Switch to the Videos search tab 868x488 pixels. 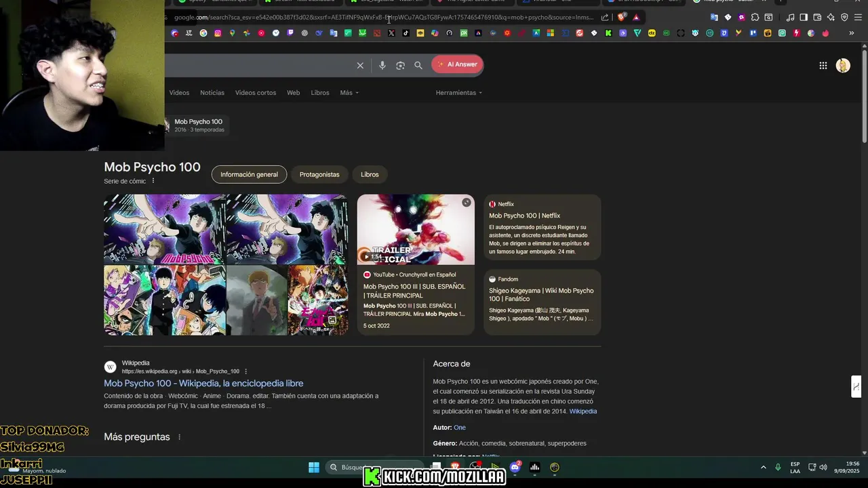[179, 93]
